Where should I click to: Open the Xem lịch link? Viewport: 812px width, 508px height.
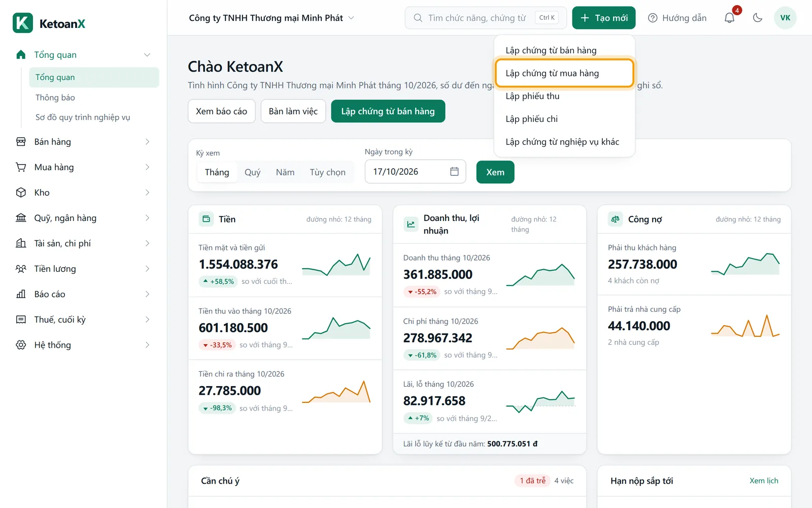point(764,481)
